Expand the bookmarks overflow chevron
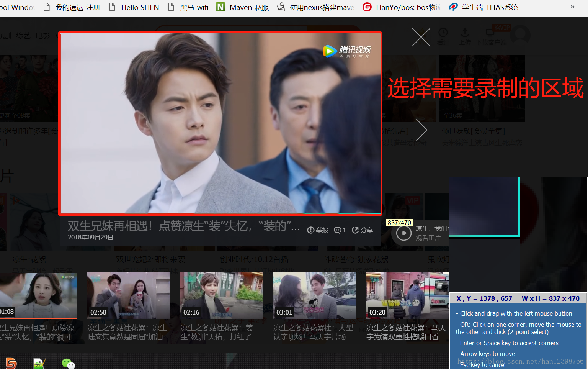The image size is (588, 369). click(572, 7)
